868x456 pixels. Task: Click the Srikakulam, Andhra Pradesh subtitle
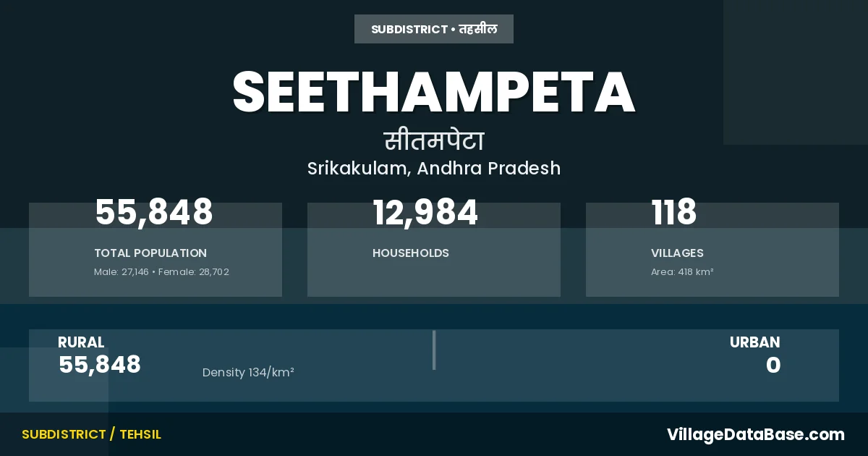pos(434,169)
